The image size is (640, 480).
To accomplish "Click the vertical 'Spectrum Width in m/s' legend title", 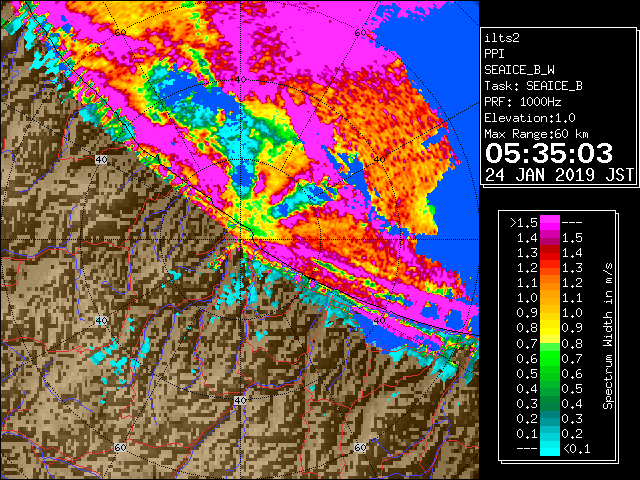I will (608, 336).
